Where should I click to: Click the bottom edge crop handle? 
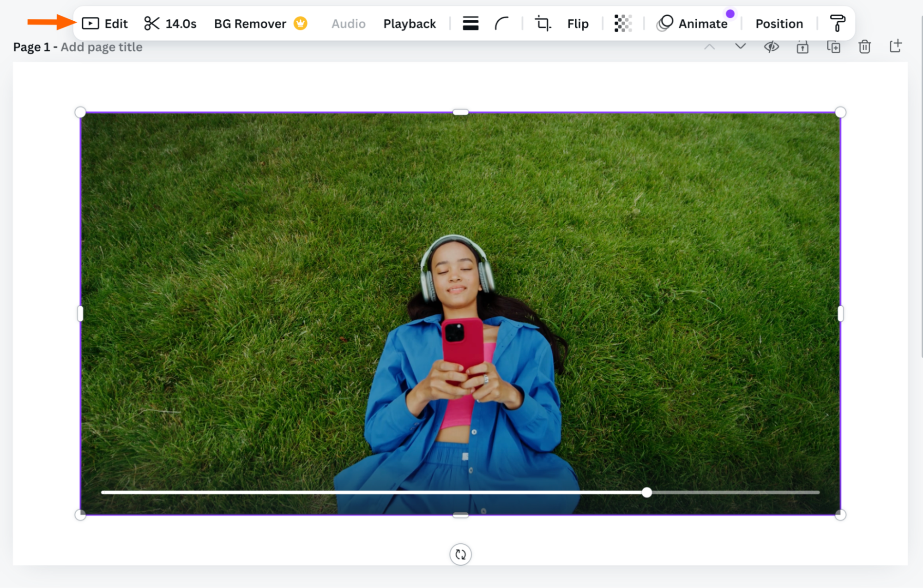(x=460, y=515)
